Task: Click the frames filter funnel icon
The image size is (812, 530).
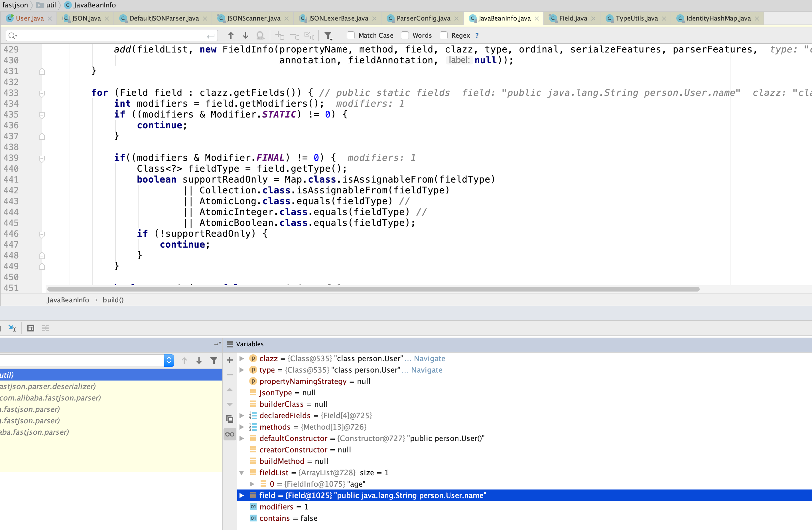Action: pos(214,361)
